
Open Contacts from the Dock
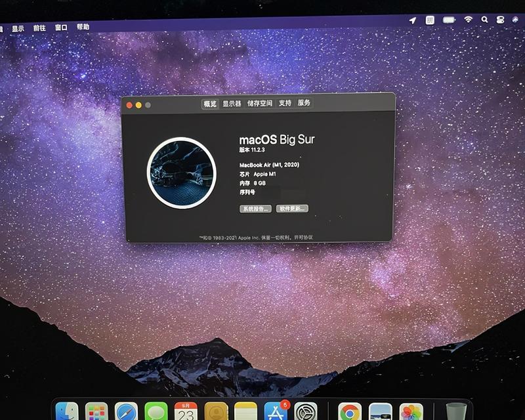point(216,411)
